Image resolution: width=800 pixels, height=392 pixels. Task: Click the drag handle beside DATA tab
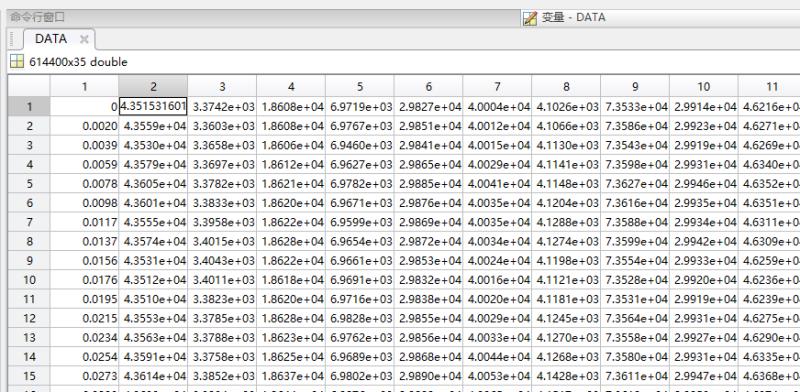[x=15, y=39]
